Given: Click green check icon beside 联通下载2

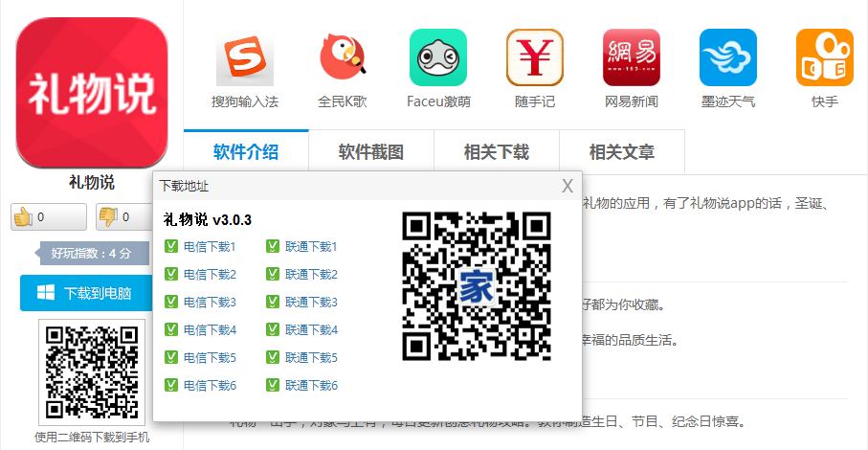Looking at the screenshot, I should [273, 274].
